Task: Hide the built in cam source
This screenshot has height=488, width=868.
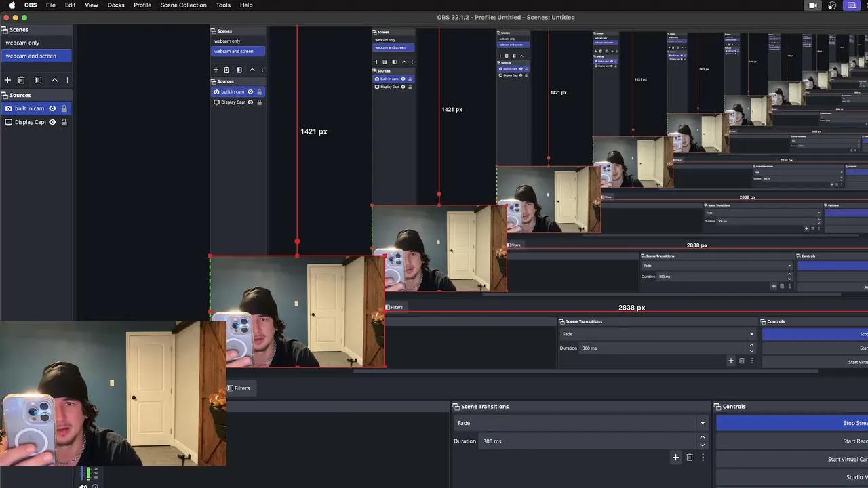Action: pos(52,108)
